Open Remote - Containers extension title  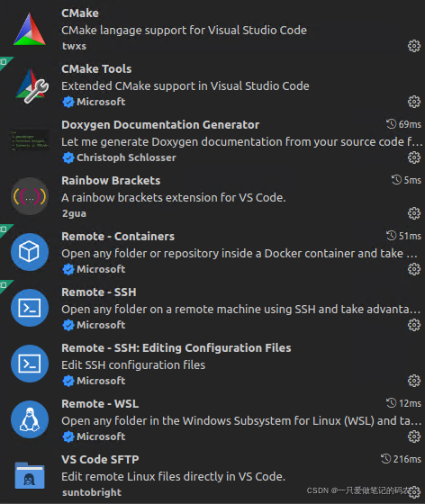[118, 236]
